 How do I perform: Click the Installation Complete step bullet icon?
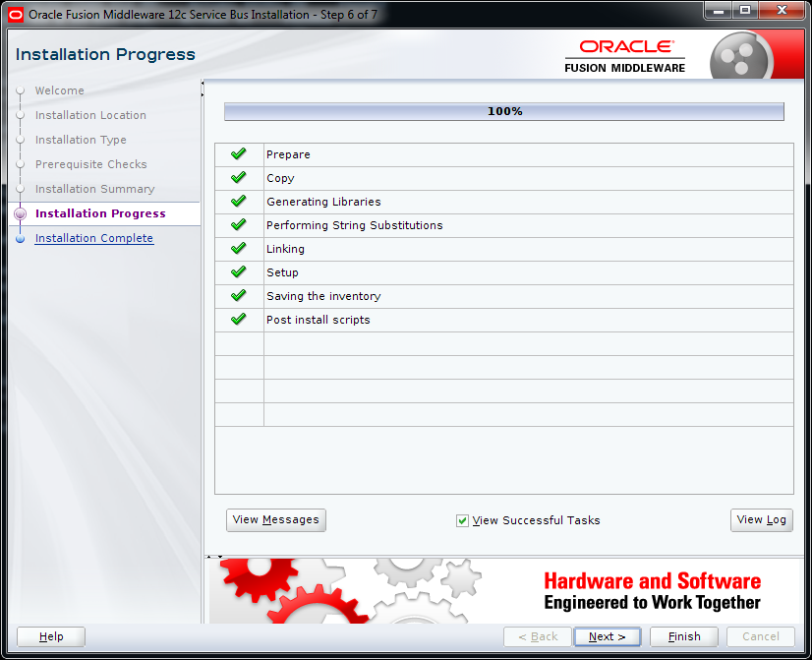(x=21, y=238)
